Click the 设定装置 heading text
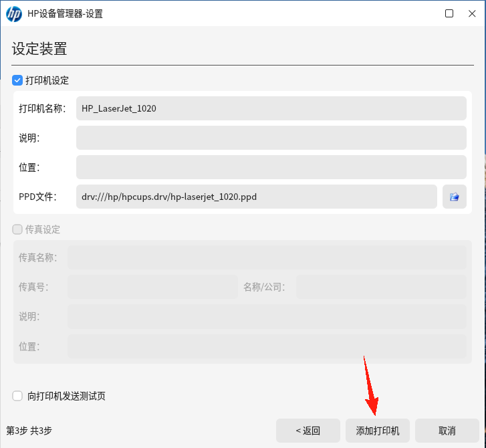The height and width of the screenshot is (448, 486). pyautogui.click(x=39, y=49)
